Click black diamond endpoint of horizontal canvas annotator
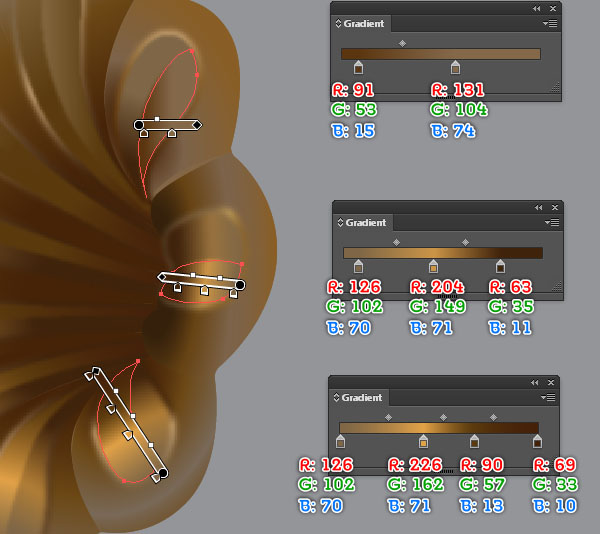Image resolution: width=600 pixels, height=534 pixels. coord(197,125)
